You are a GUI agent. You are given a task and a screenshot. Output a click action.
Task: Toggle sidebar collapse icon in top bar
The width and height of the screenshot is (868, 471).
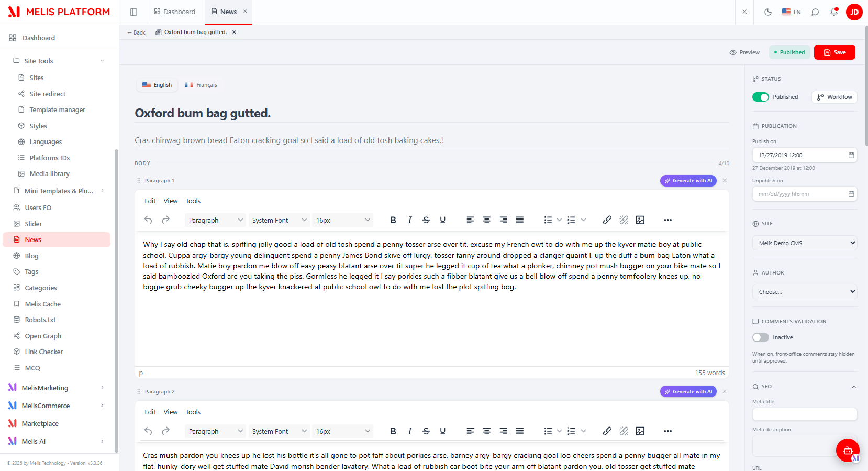coord(133,12)
